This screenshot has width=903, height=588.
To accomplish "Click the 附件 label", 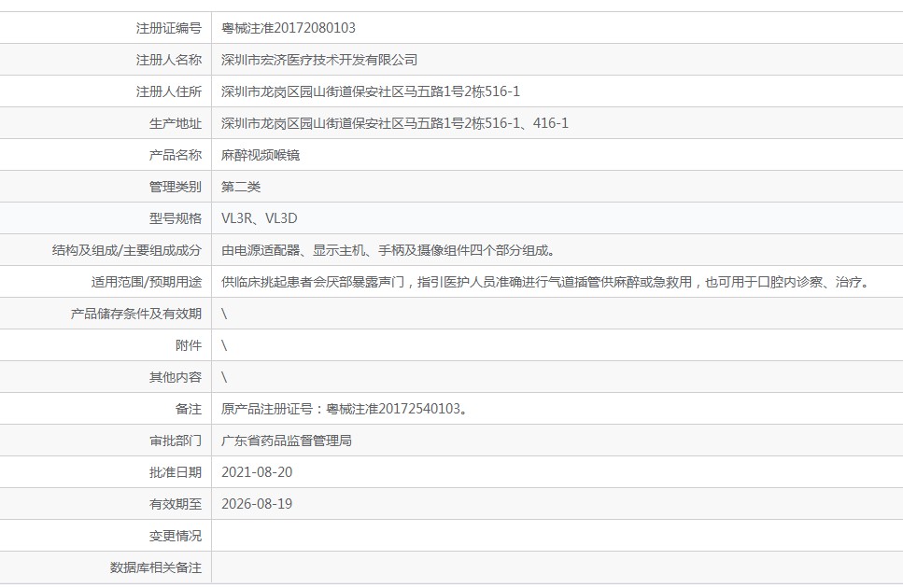I will [x=189, y=345].
